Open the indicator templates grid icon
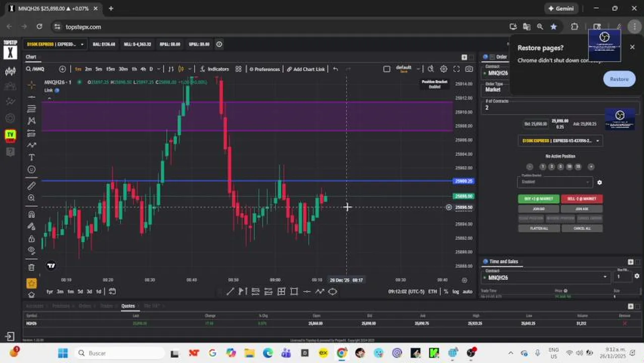This screenshot has height=363, width=644. [238, 69]
